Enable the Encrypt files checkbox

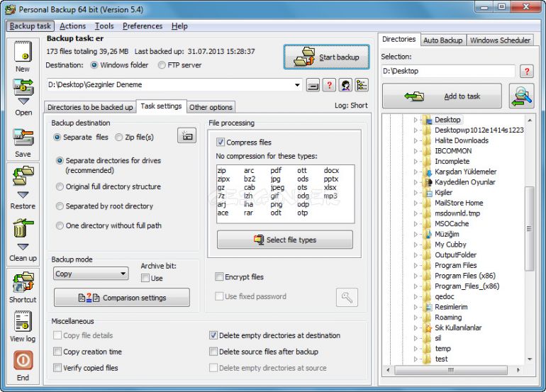coord(219,276)
